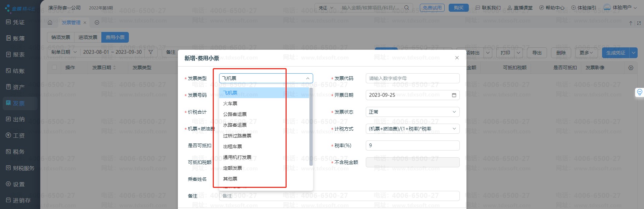Tick the select-all checkbox in table header
Viewport: 644px width, 209px height.
point(54,68)
